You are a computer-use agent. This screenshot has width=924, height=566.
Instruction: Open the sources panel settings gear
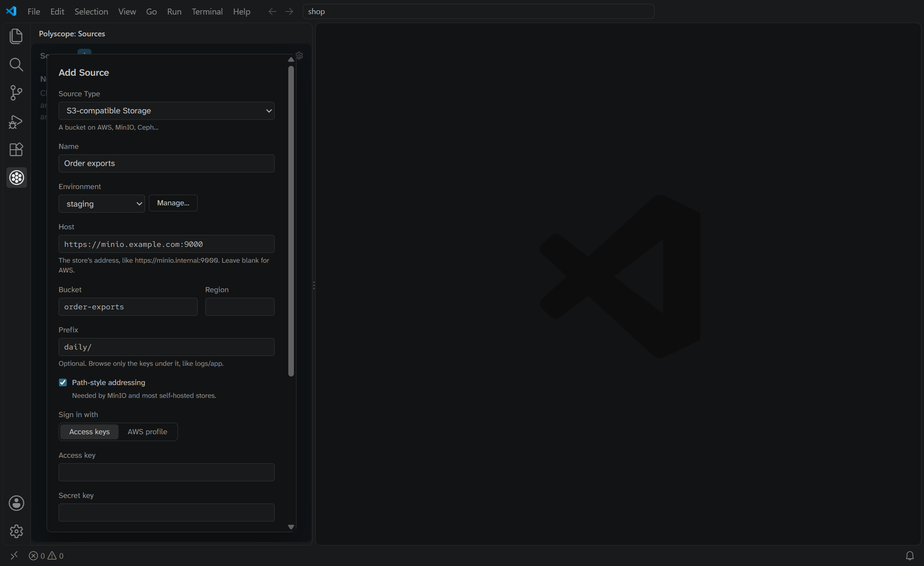pyautogui.click(x=299, y=56)
